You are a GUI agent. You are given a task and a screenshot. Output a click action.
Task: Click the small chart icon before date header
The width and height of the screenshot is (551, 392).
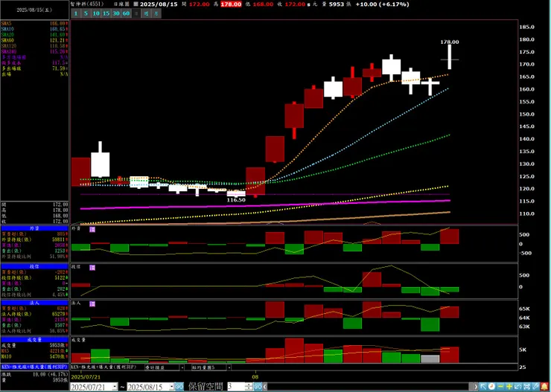click(136, 4)
